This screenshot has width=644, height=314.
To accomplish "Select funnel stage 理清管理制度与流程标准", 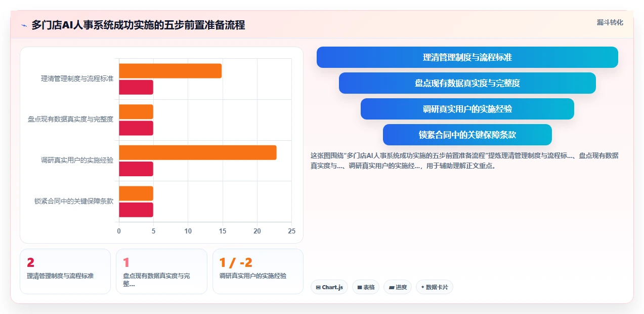I will click(x=467, y=57).
